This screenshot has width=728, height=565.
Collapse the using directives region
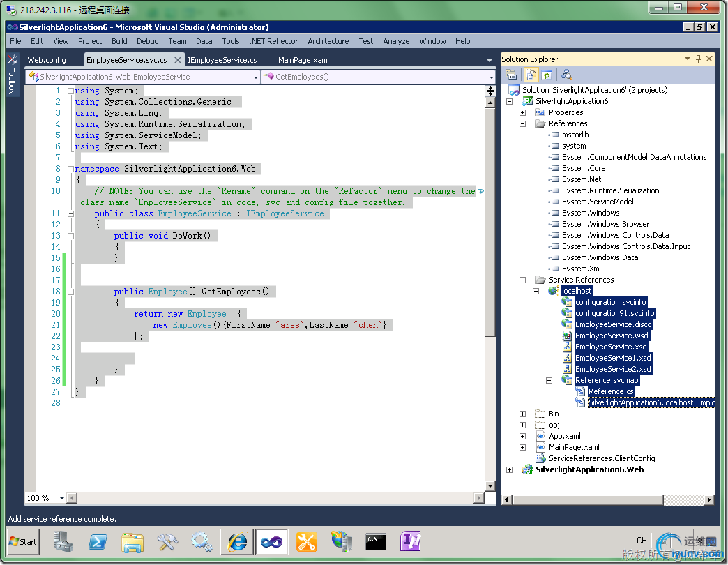[70, 91]
